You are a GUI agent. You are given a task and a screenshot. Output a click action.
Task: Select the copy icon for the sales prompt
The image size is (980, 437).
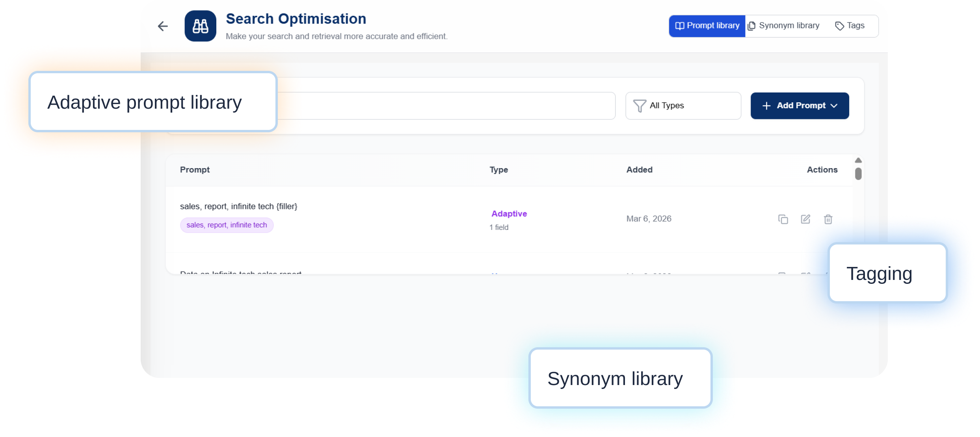point(783,219)
